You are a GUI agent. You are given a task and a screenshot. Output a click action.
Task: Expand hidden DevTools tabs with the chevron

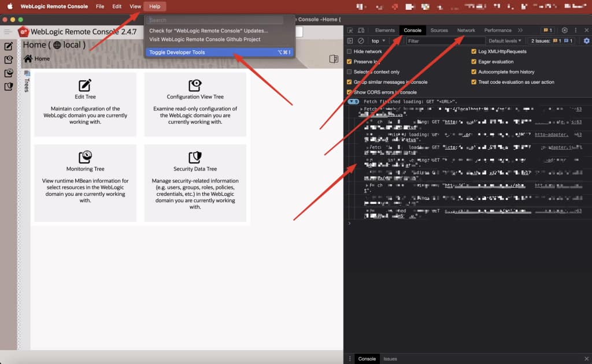click(x=520, y=30)
